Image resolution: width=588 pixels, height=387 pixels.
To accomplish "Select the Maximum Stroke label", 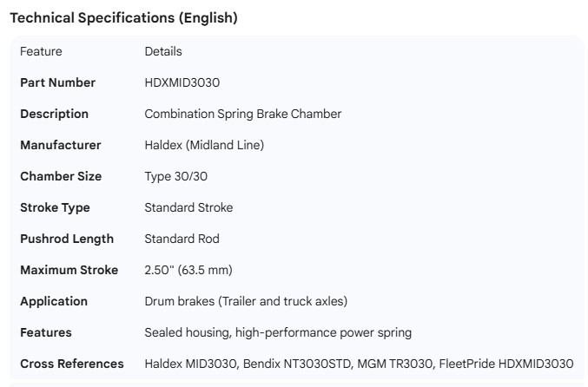I will [x=69, y=270].
